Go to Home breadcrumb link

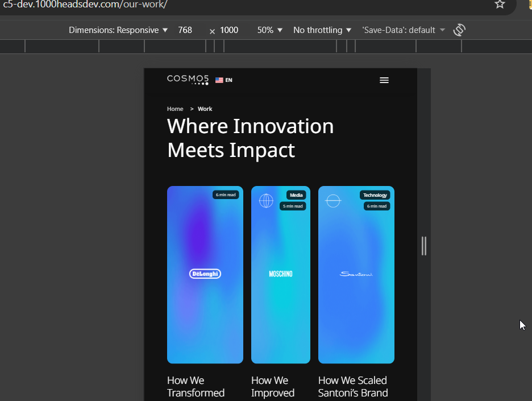[x=175, y=109]
